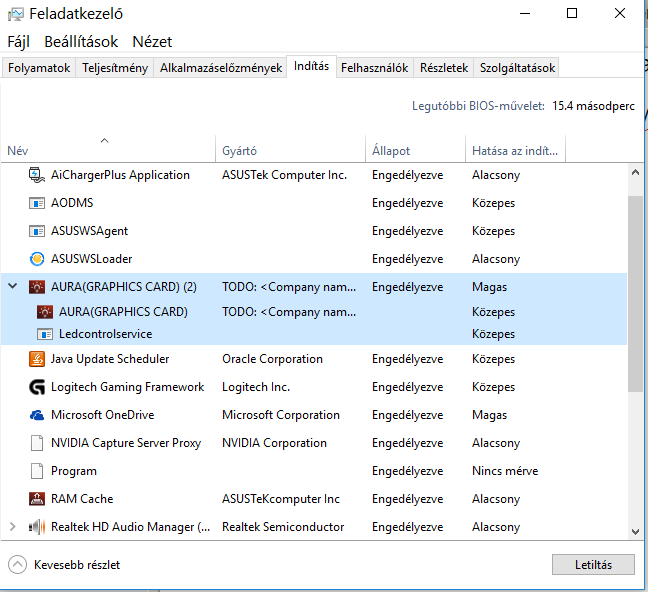
Task: Minimize the Feladatkezelő window
Action: (525, 14)
